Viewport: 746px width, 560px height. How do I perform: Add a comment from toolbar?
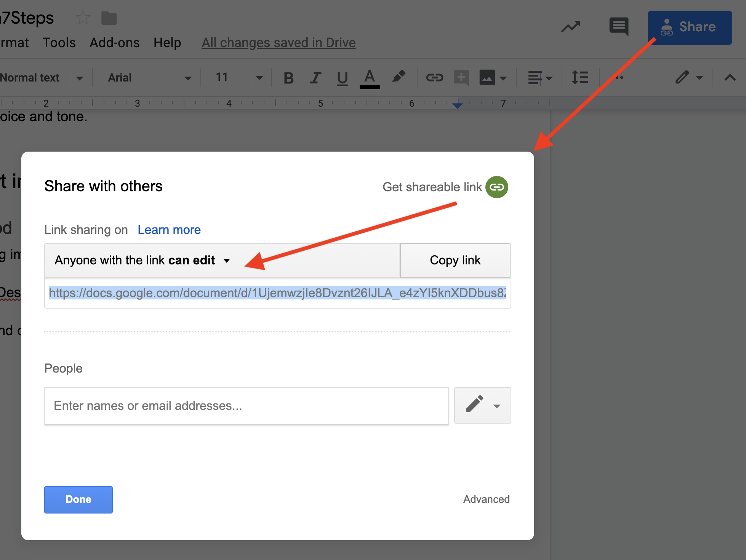coord(461,78)
